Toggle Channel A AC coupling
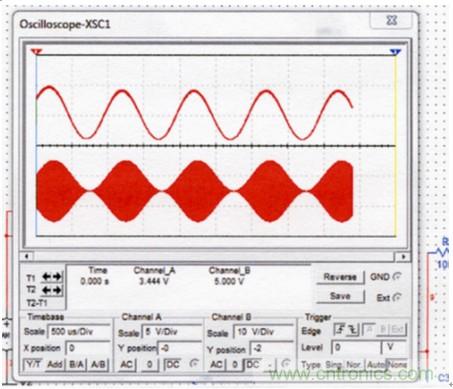Image resolution: width=453 pixels, height=389 pixels. (127, 365)
